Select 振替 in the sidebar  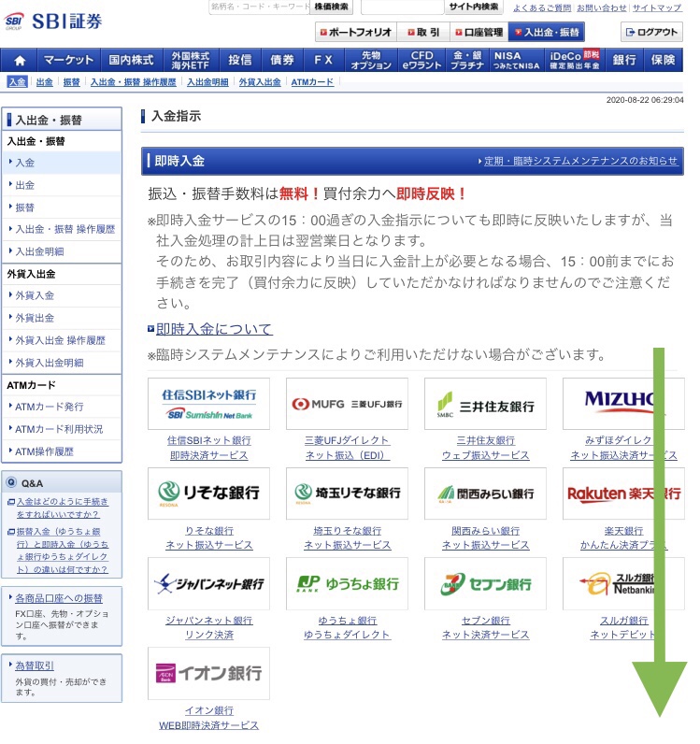(62, 207)
